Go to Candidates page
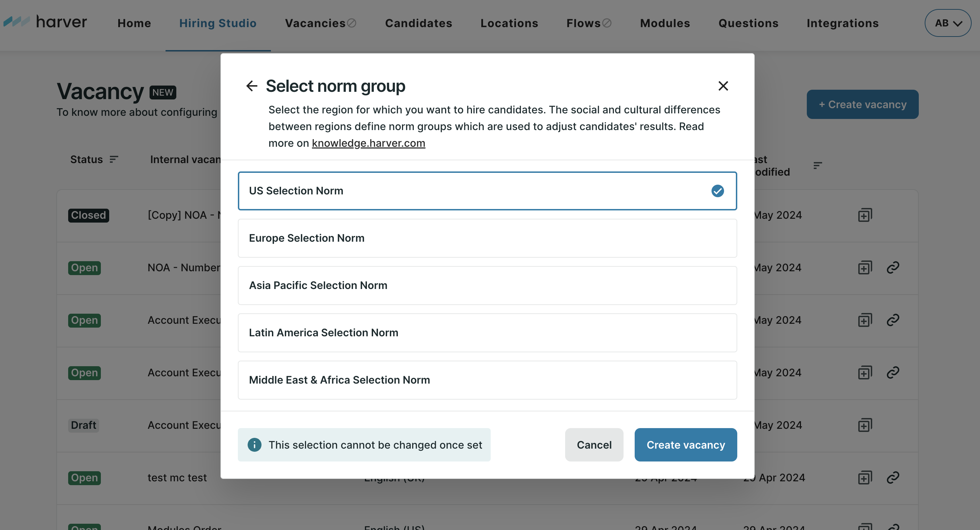Viewport: 980px width, 530px height. (418, 23)
